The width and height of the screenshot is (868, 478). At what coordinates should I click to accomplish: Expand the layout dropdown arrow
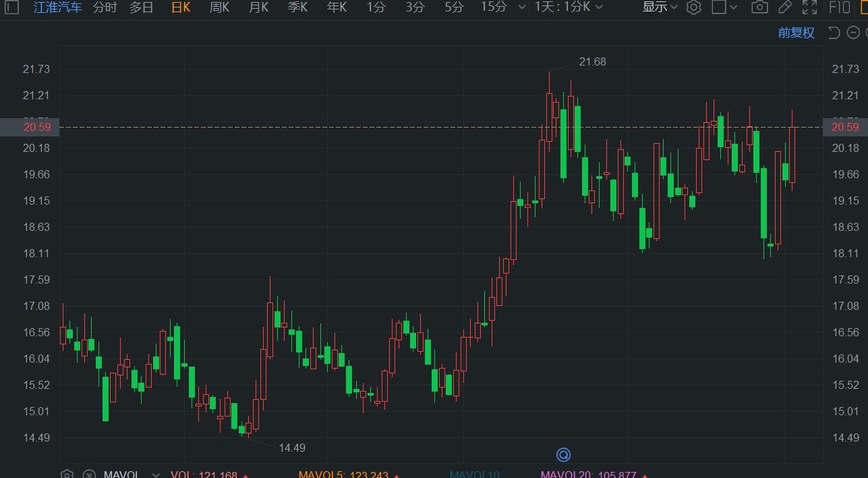click(733, 7)
